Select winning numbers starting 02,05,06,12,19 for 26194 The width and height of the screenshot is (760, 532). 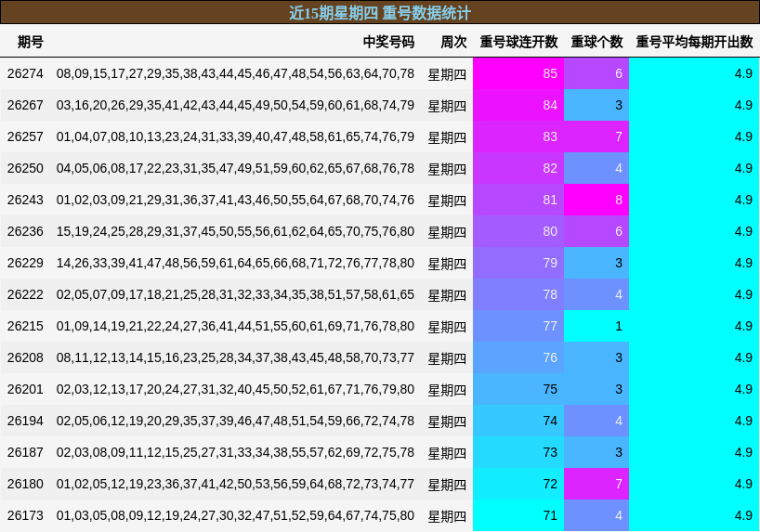click(x=235, y=421)
